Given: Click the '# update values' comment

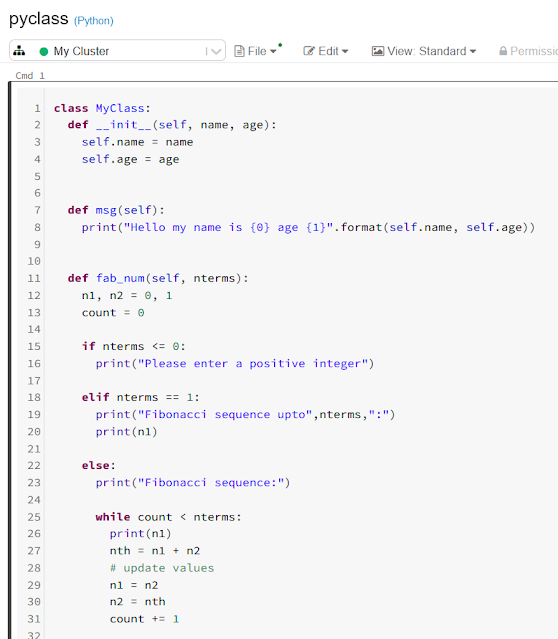Looking at the screenshot, I should pos(162,568).
